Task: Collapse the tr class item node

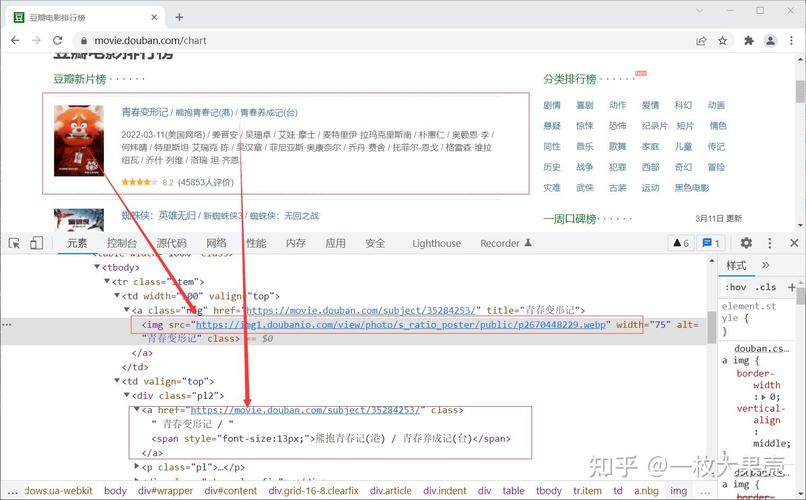Action: tap(107, 281)
